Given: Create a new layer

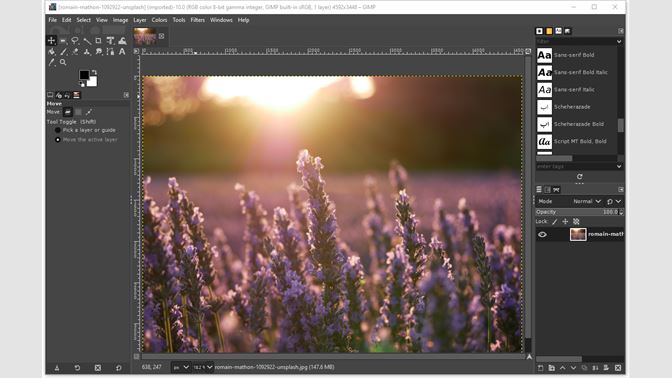Looking at the screenshot, I should tap(540, 368).
